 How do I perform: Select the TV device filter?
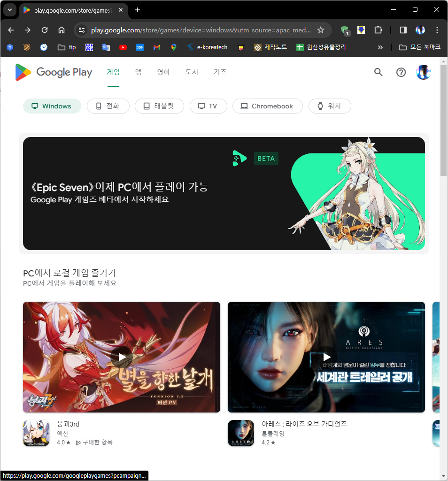point(208,106)
